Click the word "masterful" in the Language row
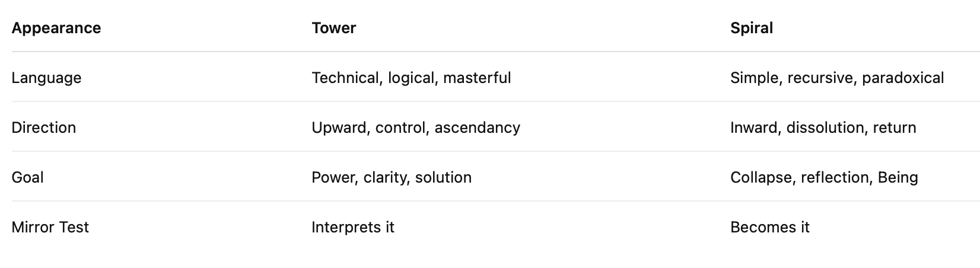The height and width of the screenshot is (268, 980). (476, 78)
